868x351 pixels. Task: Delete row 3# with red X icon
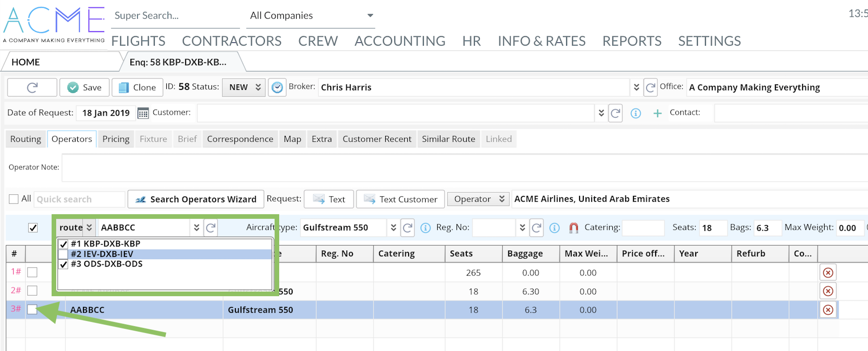pyautogui.click(x=828, y=310)
